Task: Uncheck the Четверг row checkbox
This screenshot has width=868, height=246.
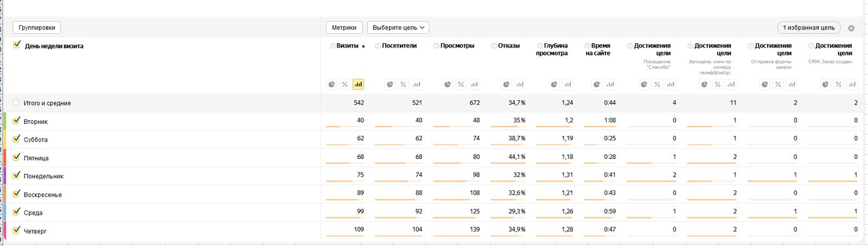Action: click(x=16, y=230)
